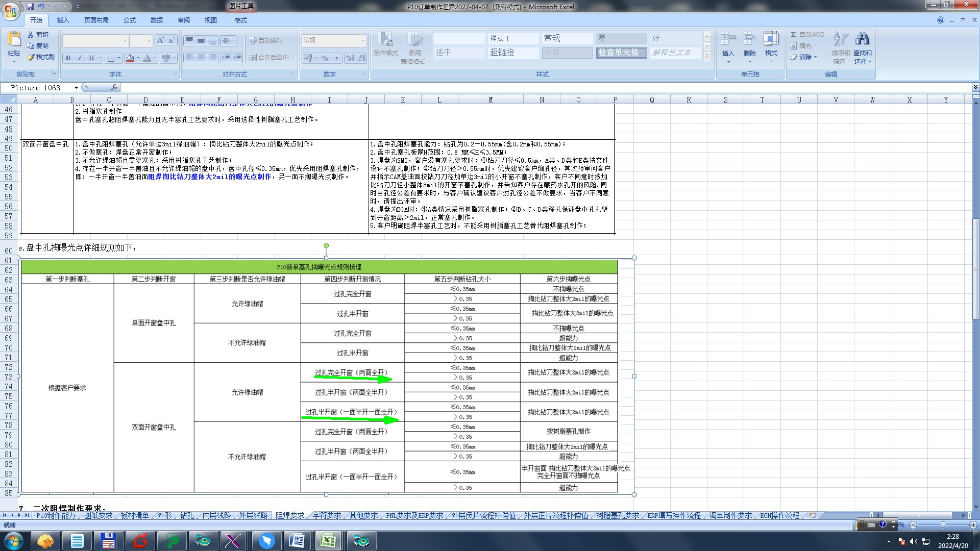
Task: Open Word from the Windows taskbar
Action: (x=297, y=541)
